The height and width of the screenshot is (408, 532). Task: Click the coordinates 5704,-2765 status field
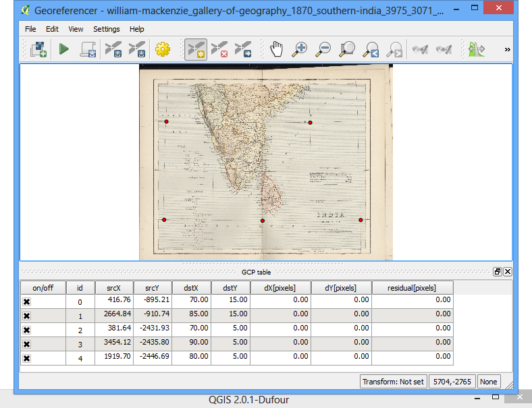pyautogui.click(x=452, y=382)
